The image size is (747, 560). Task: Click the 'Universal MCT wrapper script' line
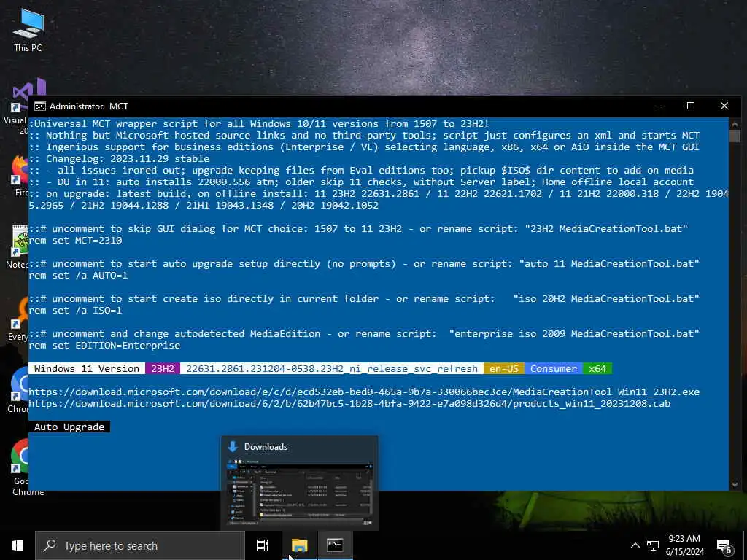(259, 124)
